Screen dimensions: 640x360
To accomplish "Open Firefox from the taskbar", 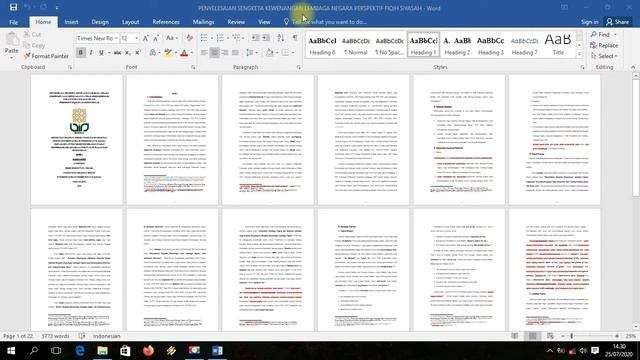I will pyautogui.click(x=149, y=351).
